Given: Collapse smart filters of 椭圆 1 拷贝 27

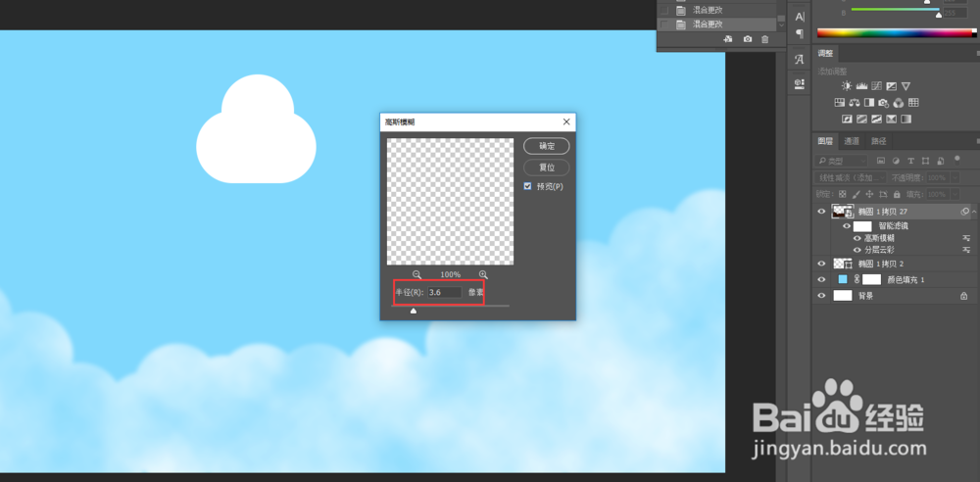Looking at the screenshot, I should pyautogui.click(x=974, y=212).
